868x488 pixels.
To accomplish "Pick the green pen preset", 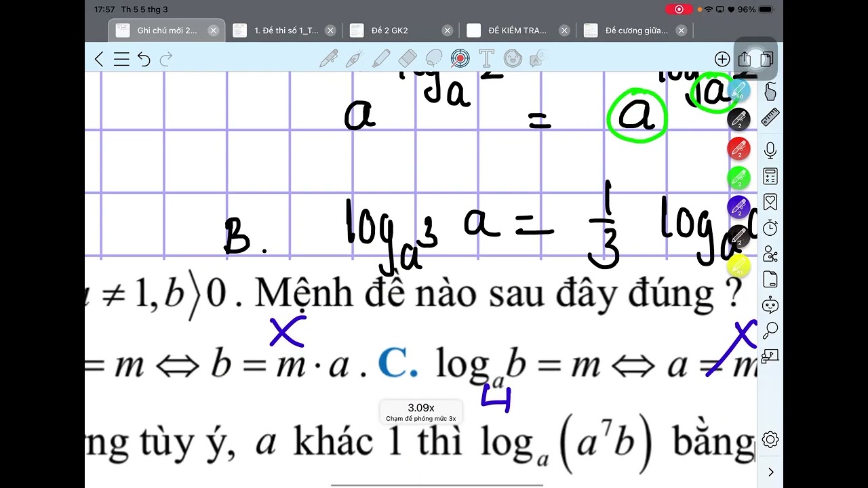I will (x=739, y=178).
